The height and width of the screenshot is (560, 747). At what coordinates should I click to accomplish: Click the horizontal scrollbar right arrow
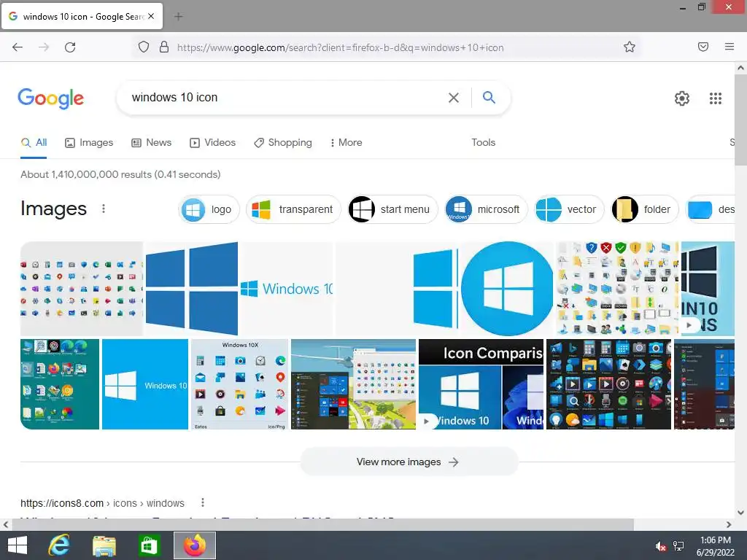(x=729, y=524)
